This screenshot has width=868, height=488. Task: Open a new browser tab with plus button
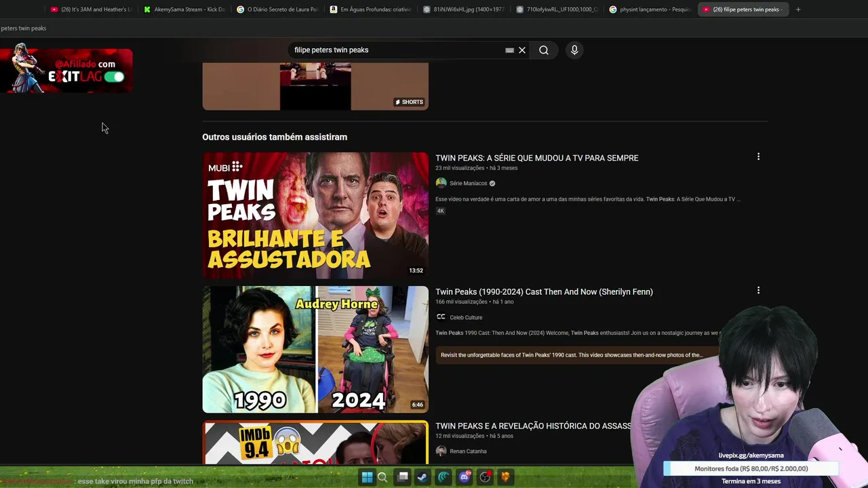[x=798, y=9]
